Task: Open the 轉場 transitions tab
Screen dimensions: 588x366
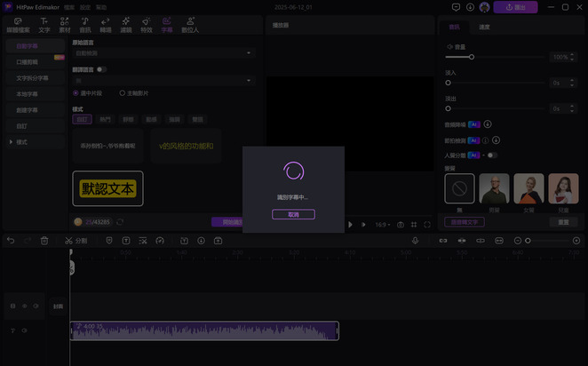Action: (x=106, y=25)
